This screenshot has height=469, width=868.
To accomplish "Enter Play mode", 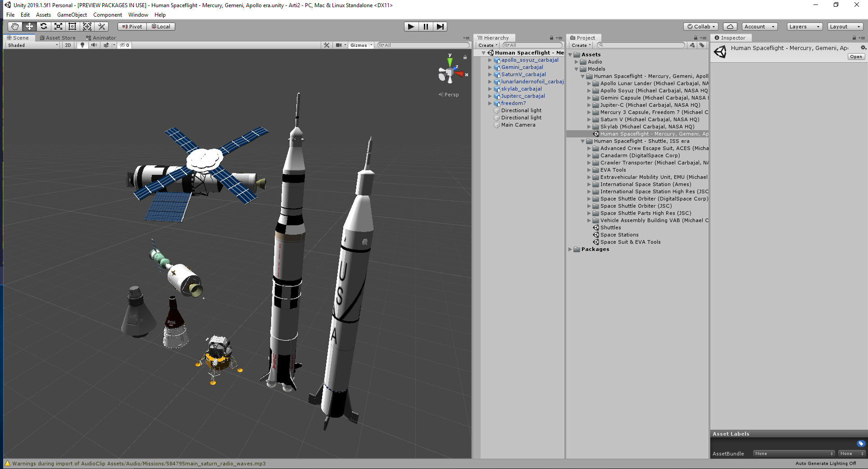I will pos(410,26).
